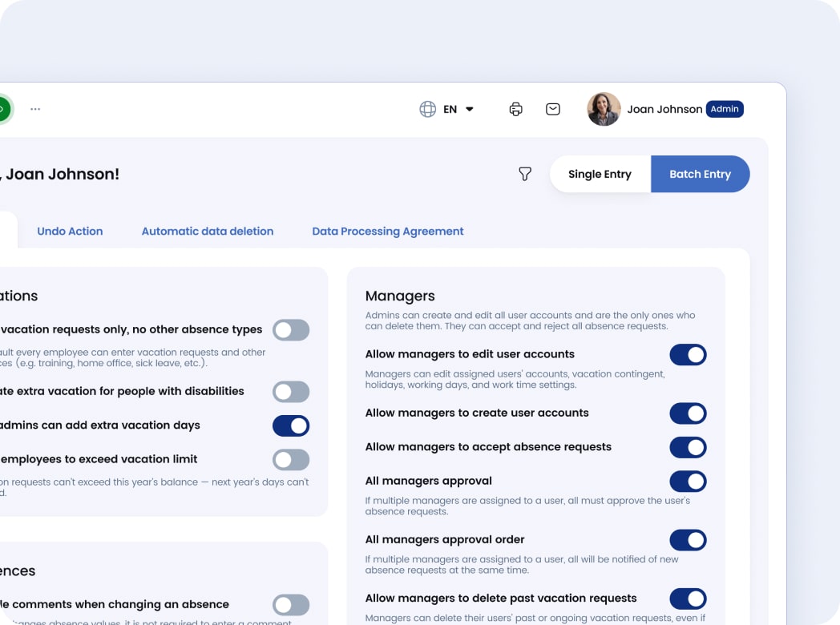Select the Single Entry button
This screenshot has width=840, height=625.
click(600, 174)
